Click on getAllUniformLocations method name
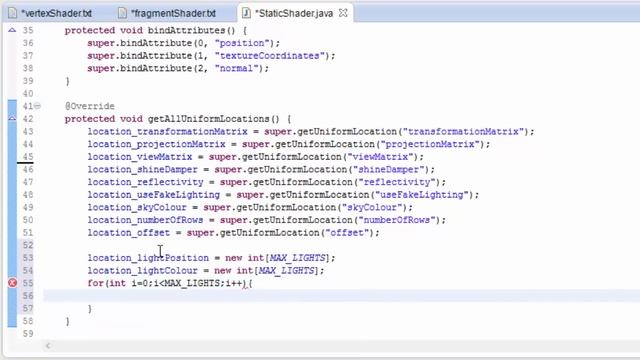Screen dimensions: 640x360 pos(208,119)
